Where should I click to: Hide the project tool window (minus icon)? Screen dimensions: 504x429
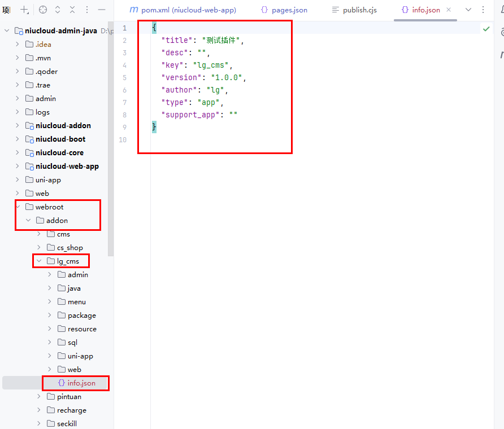click(102, 10)
